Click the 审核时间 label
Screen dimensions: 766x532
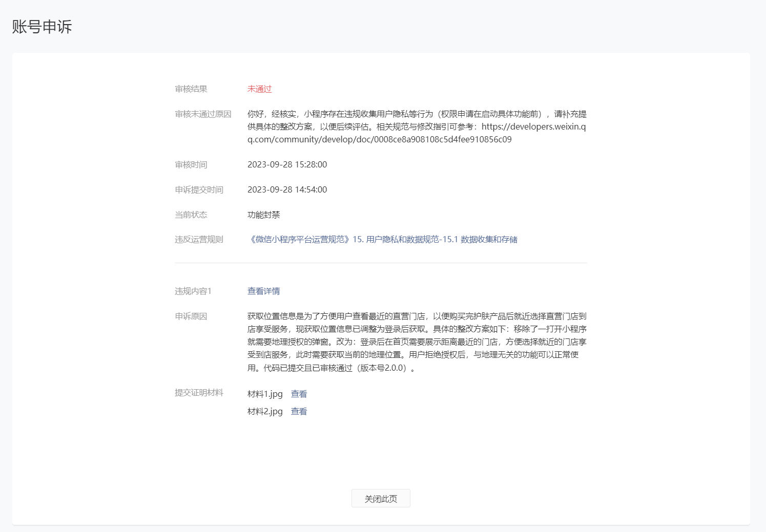191,164
